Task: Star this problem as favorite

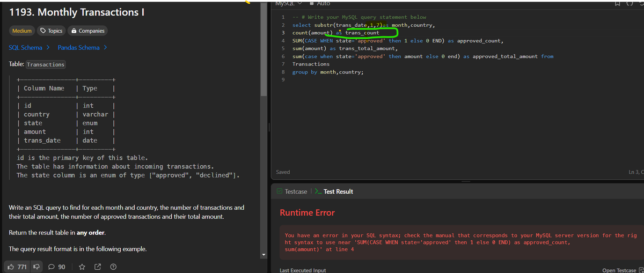Action: pos(83,267)
